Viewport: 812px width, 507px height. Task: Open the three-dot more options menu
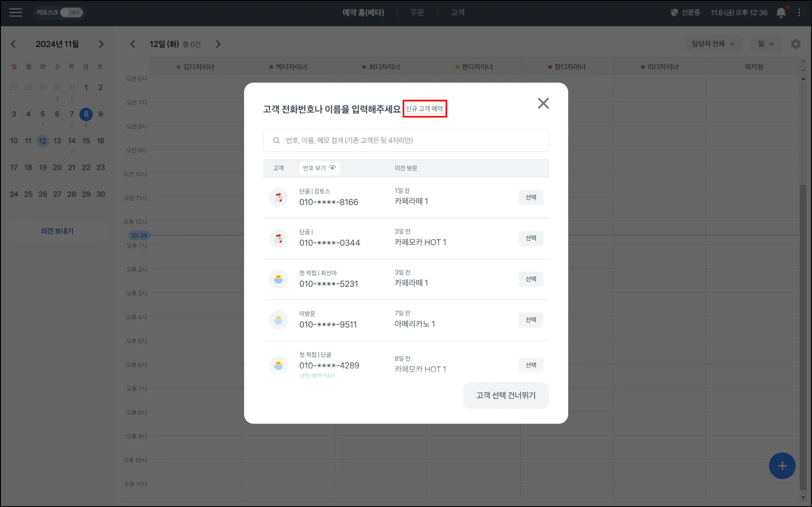point(799,13)
